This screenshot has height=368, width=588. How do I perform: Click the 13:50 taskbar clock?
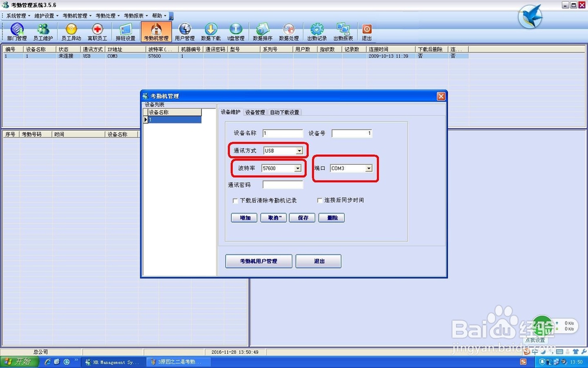(x=576, y=362)
